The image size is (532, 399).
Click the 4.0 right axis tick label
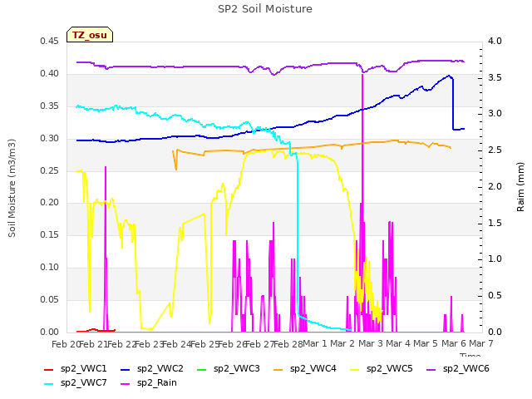point(495,42)
